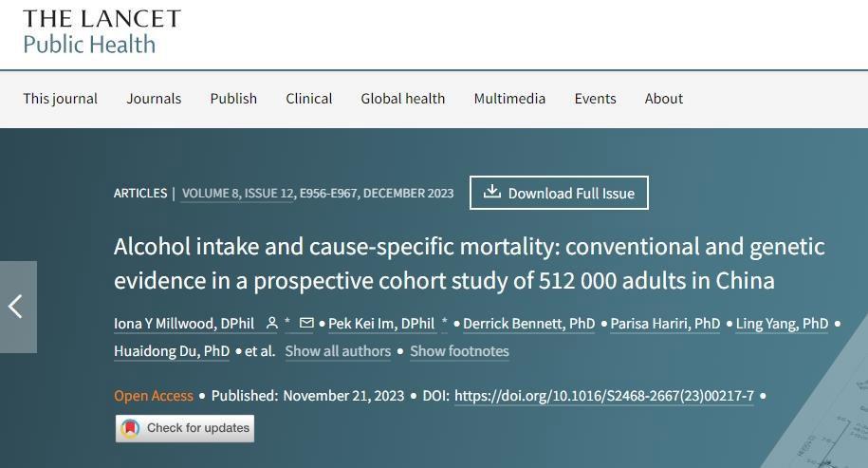This screenshot has width=868, height=468.
Task: Open author Derrick Bennett, PhD link
Action: point(528,324)
